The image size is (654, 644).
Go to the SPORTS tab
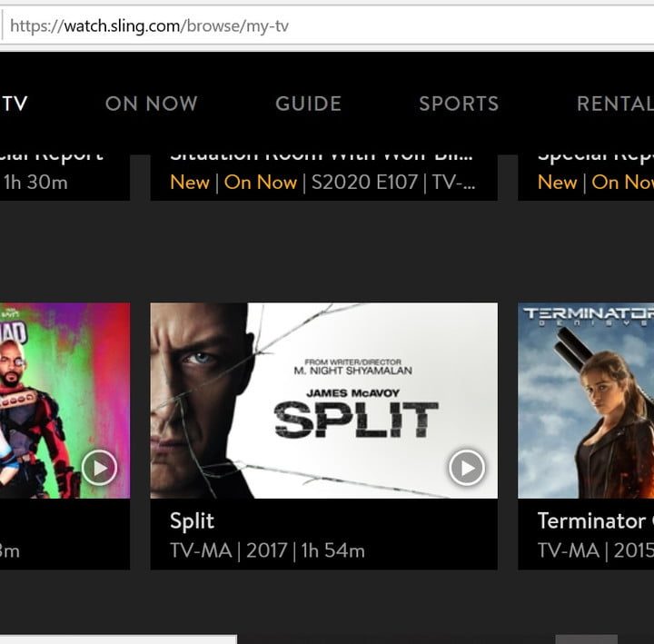coord(458,104)
